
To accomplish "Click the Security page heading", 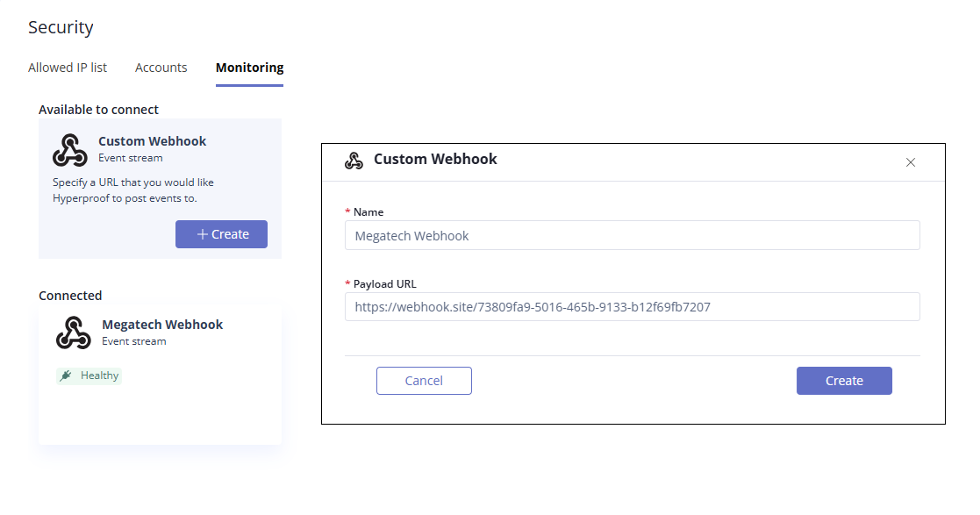I will point(61,27).
